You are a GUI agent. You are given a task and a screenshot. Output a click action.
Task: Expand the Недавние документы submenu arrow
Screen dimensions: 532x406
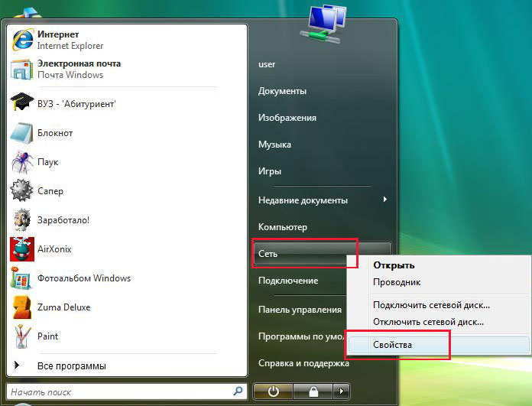click(384, 200)
